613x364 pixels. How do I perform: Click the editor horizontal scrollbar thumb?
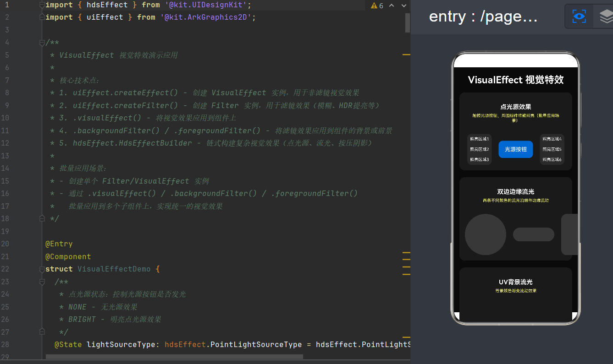[175, 357]
